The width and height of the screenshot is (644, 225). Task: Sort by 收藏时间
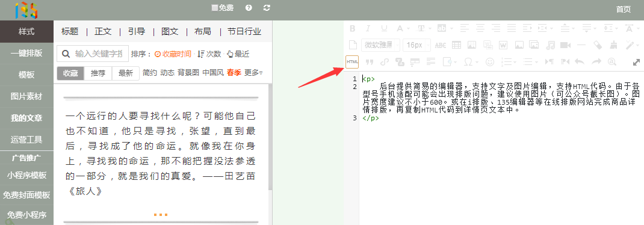click(x=173, y=54)
